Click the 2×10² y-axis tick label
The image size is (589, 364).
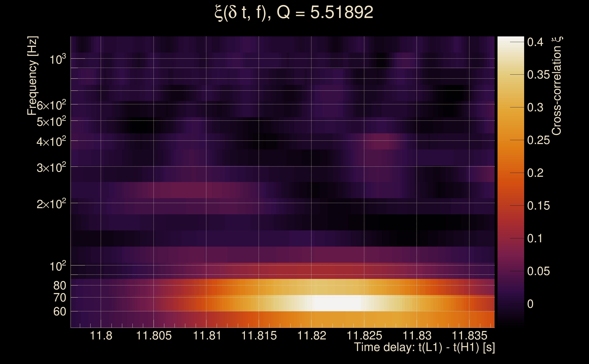coord(51,204)
